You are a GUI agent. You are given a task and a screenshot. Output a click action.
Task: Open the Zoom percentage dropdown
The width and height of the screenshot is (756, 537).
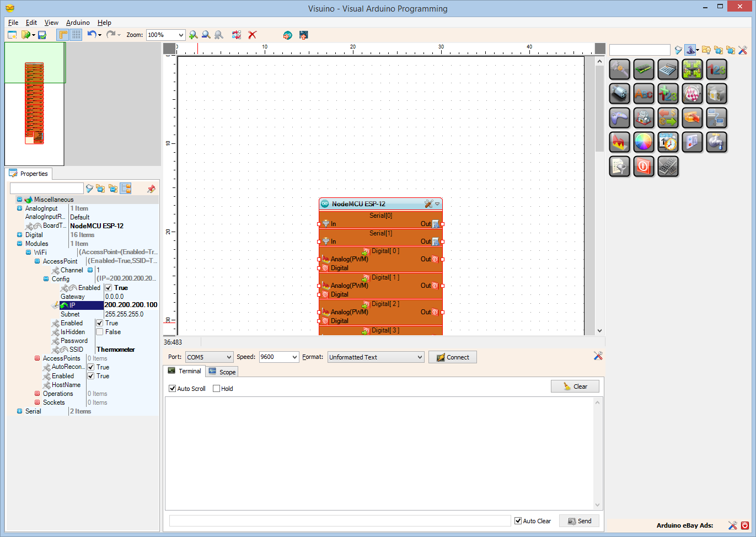pos(181,35)
